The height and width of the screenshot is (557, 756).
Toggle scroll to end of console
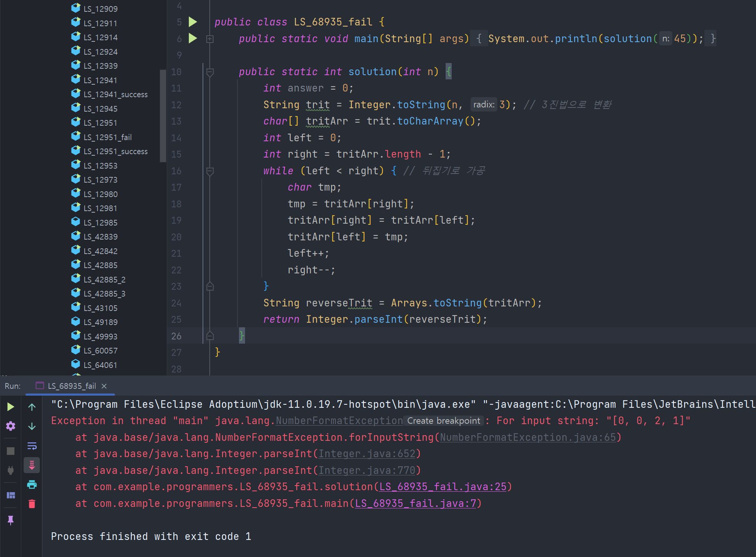coord(32,465)
